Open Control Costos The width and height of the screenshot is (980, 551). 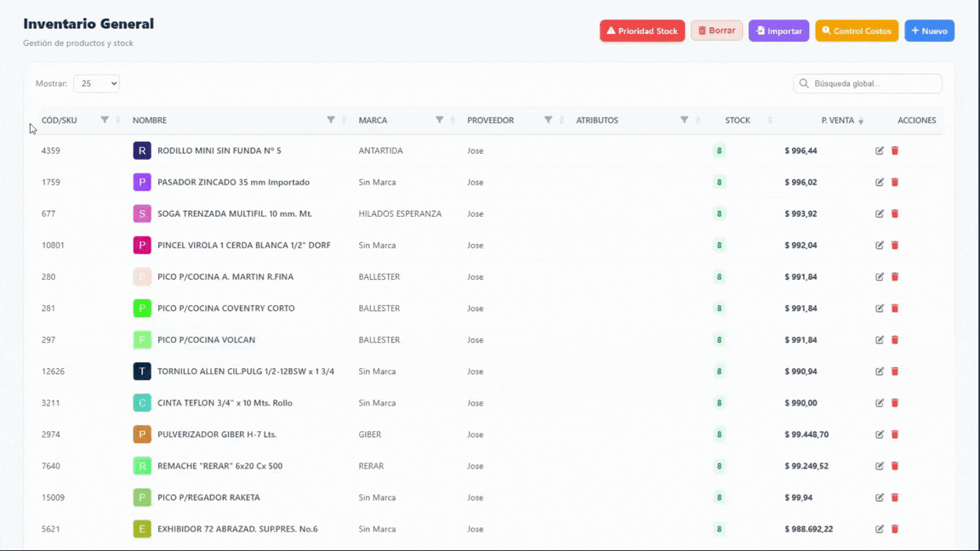tap(857, 30)
